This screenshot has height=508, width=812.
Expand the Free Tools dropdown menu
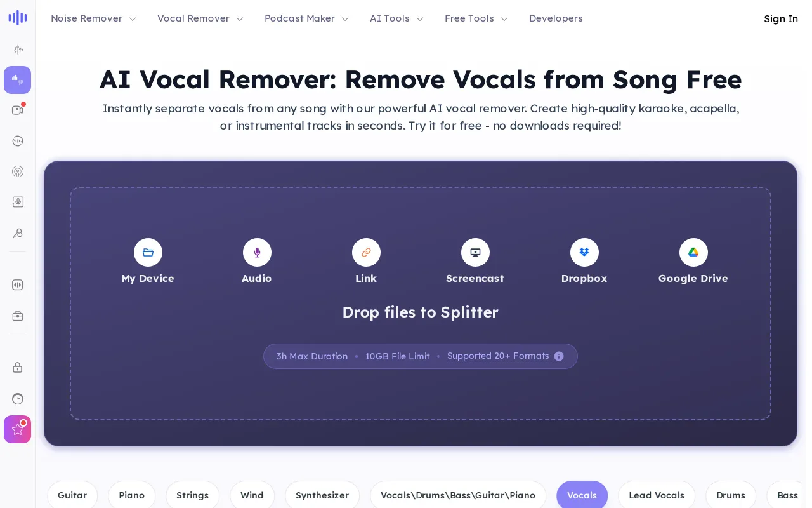pyautogui.click(x=476, y=18)
